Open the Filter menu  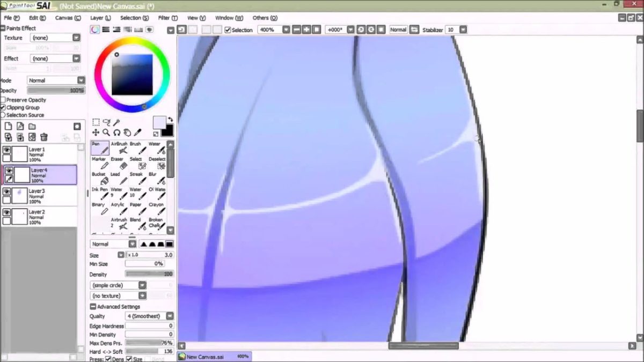tap(167, 18)
